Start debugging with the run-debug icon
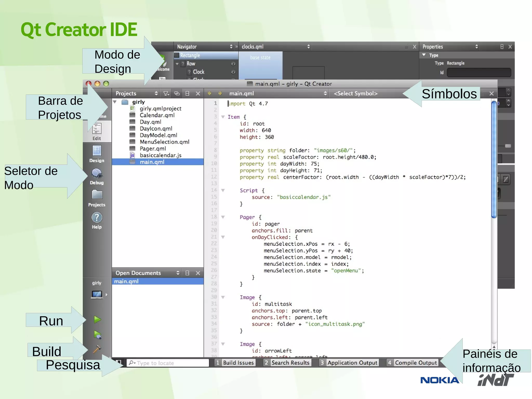The width and height of the screenshot is (532, 399). (x=97, y=335)
